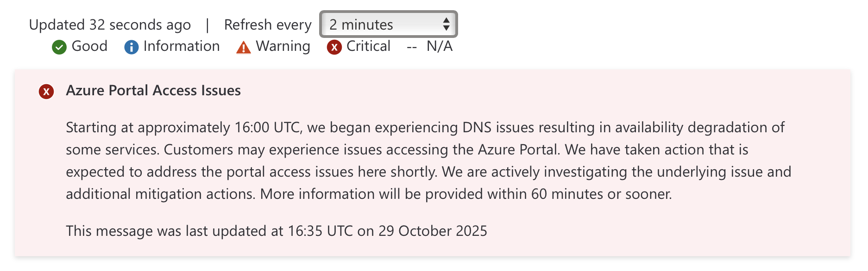Click the Good status label
Image resolution: width=868 pixels, height=271 pixels.
tap(89, 46)
